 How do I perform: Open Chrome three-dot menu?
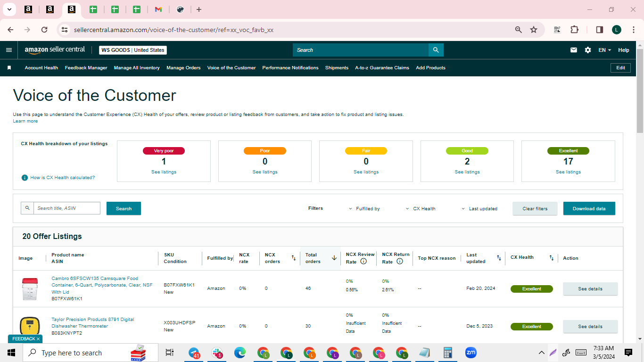[x=633, y=30]
